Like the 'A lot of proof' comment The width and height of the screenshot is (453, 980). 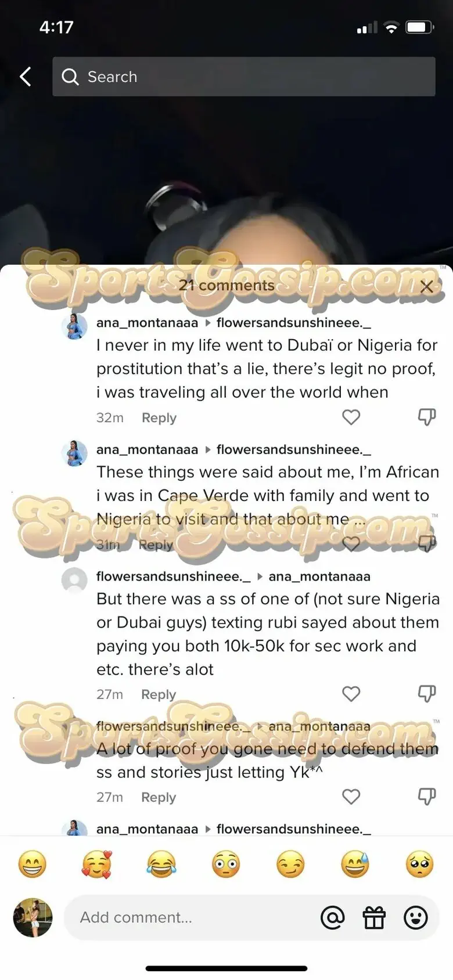click(x=351, y=797)
